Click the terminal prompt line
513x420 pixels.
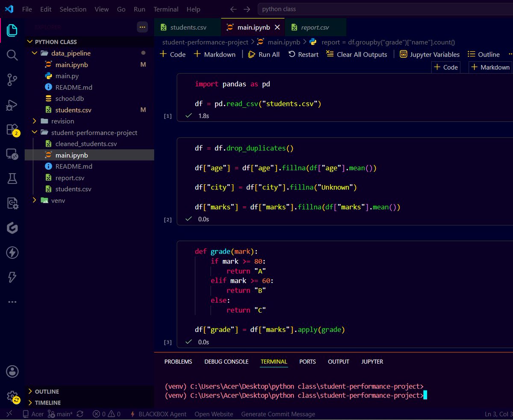[296, 396]
